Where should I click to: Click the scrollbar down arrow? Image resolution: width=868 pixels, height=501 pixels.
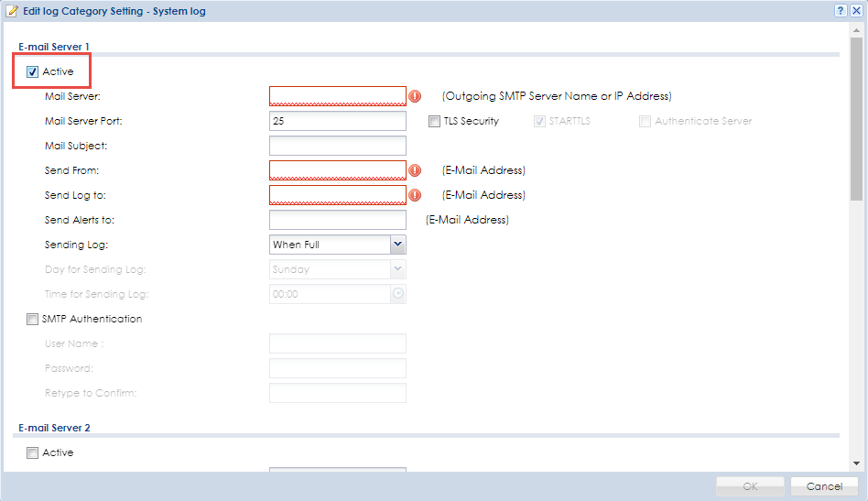(x=856, y=463)
